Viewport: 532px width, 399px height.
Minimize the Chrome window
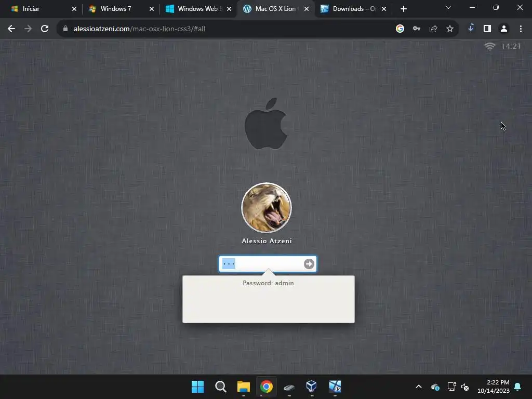pyautogui.click(x=472, y=7)
